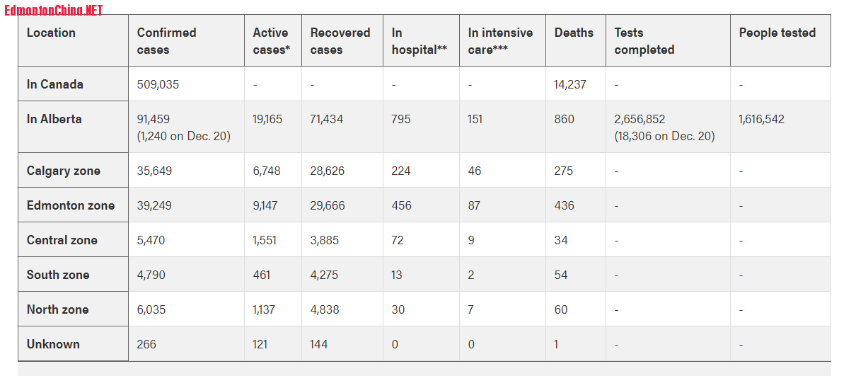Select North zone in hospital 30
Viewport: 868px width, 376px height.
tap(398, 309)
